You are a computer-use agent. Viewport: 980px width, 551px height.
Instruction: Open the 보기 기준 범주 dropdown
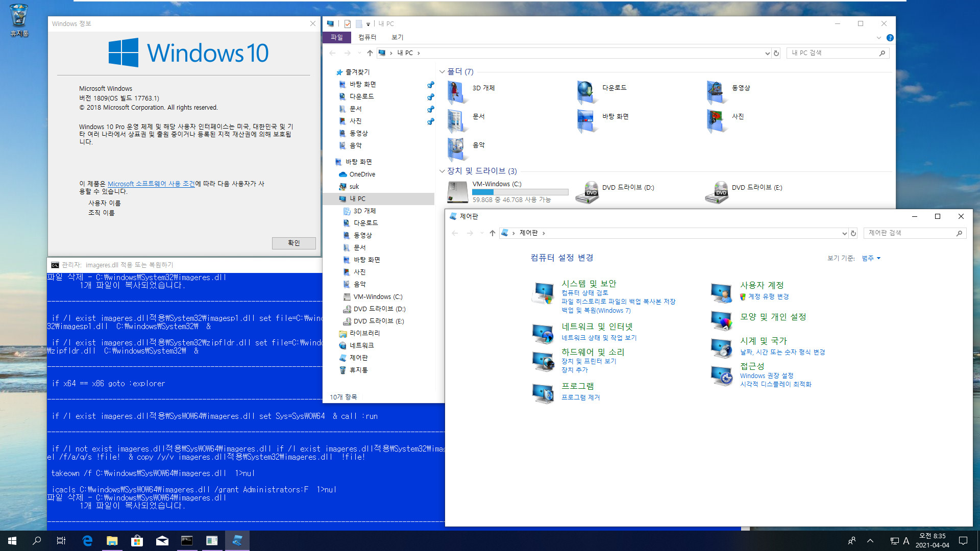(x=871, y=258)
